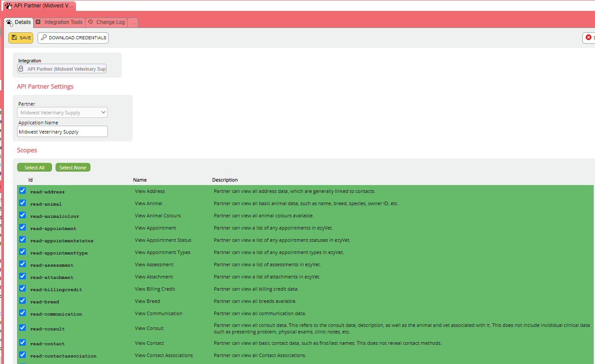
Task: Click the 'View Assessment' name cell
Action: [154, 264]
